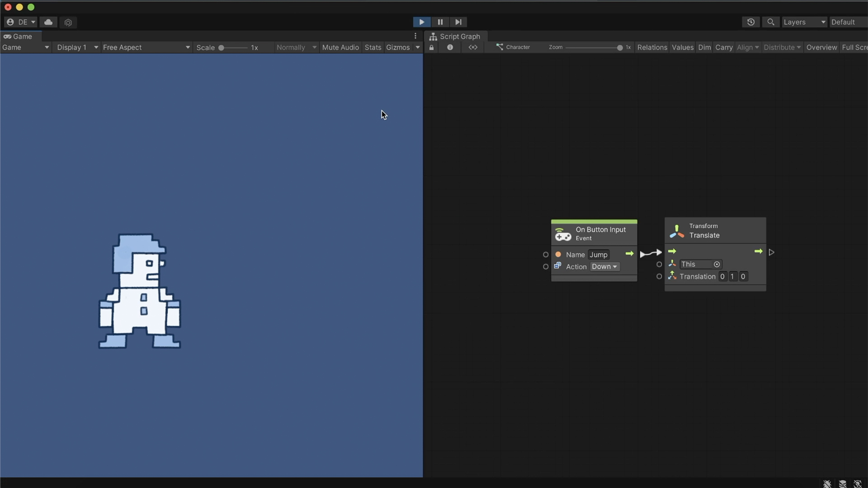Click the Translate node's green input flow arrow
Viewport: 868px width, 488px height.
coord(672,251)
